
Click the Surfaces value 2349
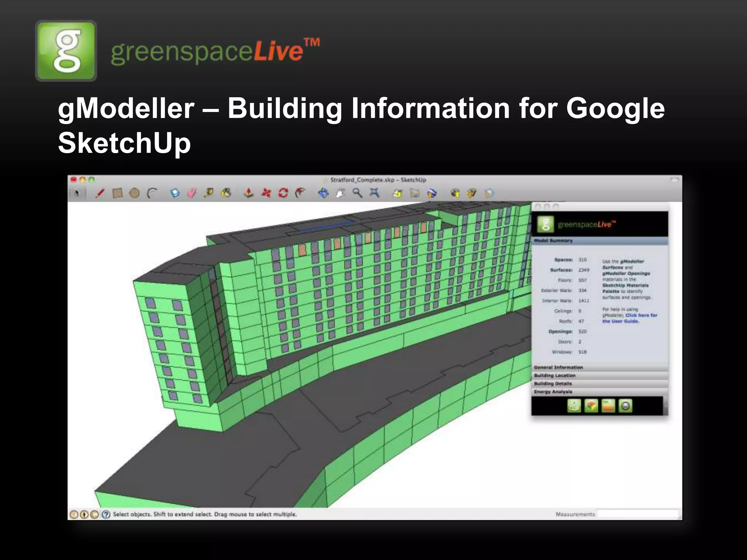[584, 270]
